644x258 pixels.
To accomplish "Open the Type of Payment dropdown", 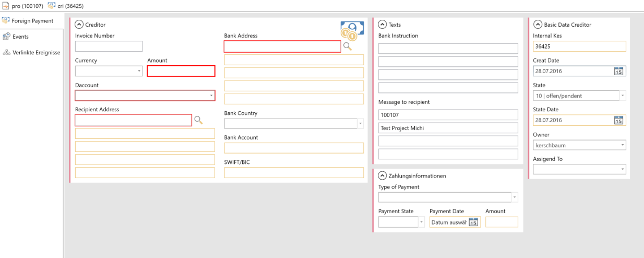I will coord(515,197).
